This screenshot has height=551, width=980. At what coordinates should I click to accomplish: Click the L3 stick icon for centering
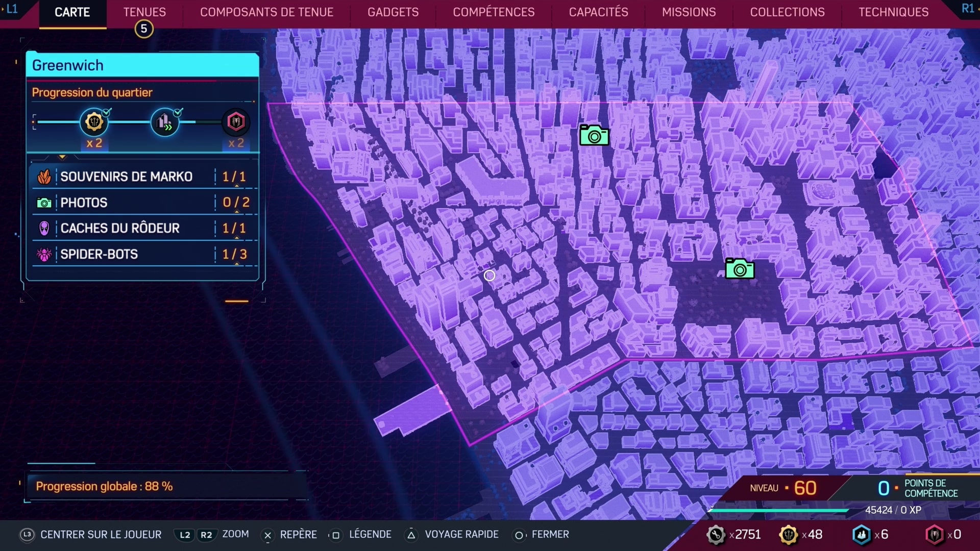(27, 535)
